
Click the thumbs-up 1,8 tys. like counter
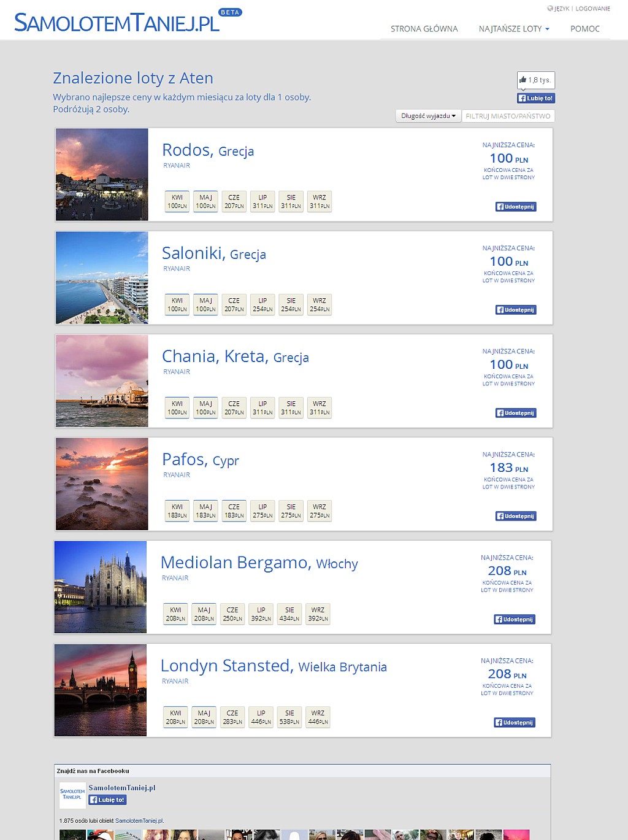536,80
